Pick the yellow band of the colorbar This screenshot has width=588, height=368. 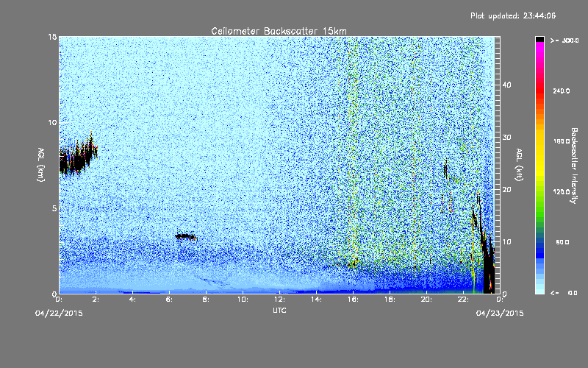point(539,154)
